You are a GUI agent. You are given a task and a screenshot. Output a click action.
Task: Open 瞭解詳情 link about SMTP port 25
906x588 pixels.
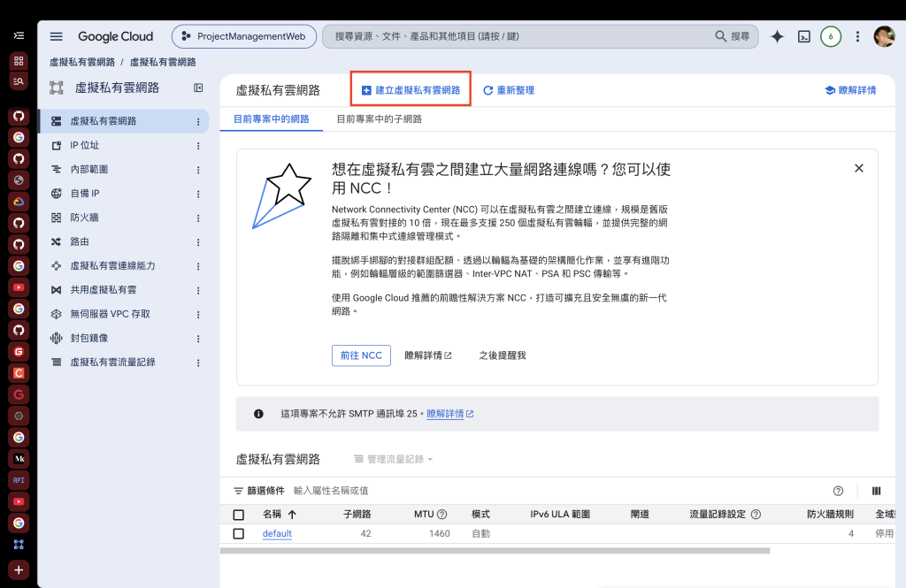(x=450, y=414)
